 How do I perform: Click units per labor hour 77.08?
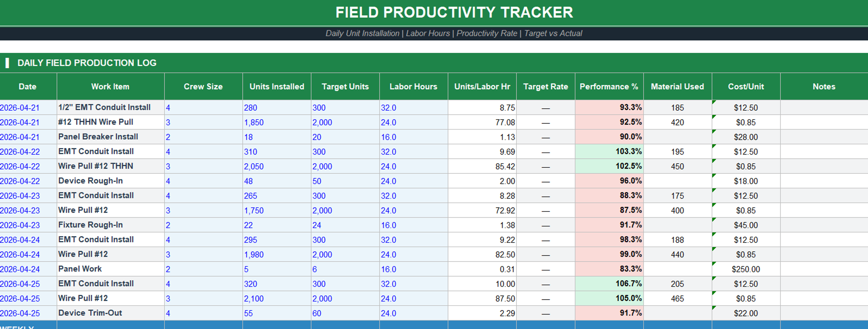482,122
